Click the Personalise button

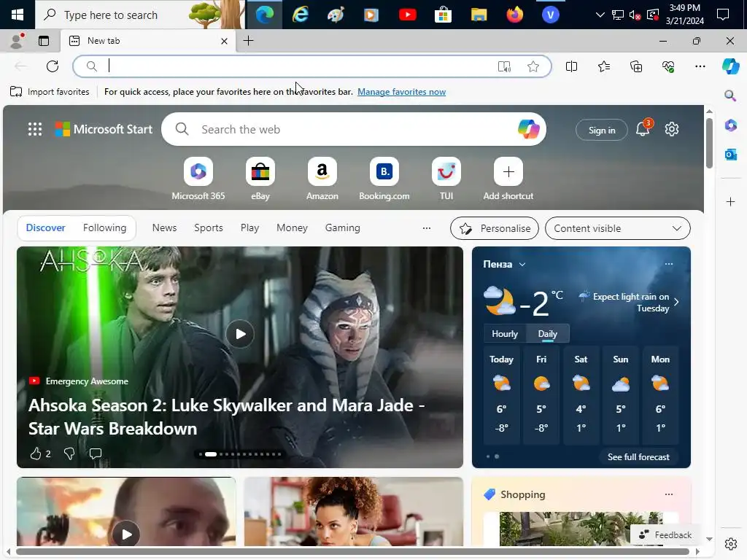pyautogui.click(x=495, y=228)
